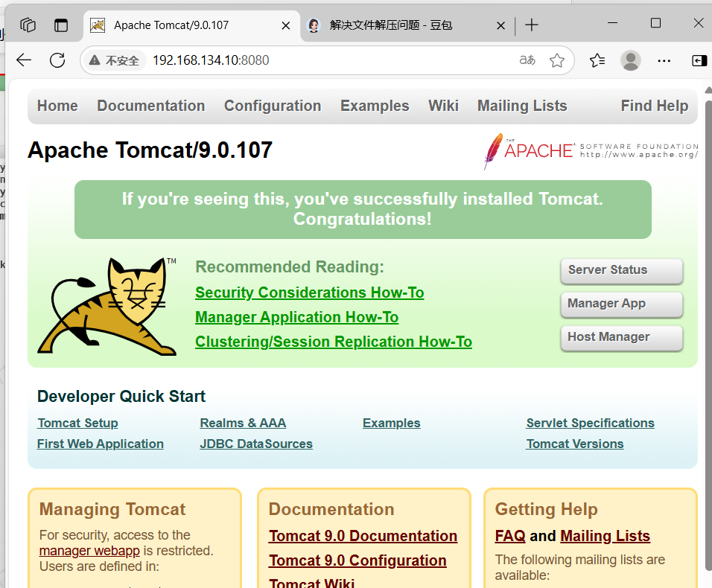The image size is (712, 588).
Task: Switch to the 解决文件解压问题 - 豆包 tab
Action: tap(405, 25)
